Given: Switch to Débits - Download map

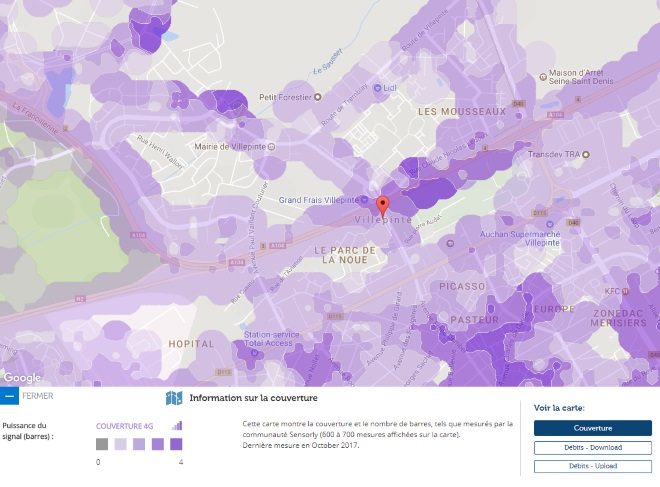Looking at the screenshot, I should pyautogui.click(x=592, y=448).
